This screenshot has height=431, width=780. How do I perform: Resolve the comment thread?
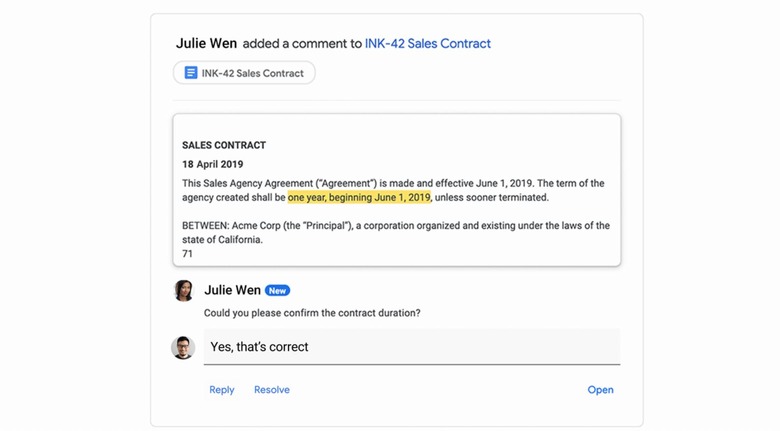pyautogui.click(x=272, y=390)
